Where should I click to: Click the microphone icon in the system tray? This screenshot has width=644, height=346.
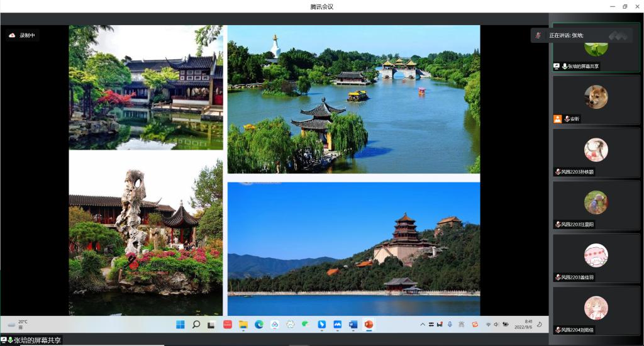point(450,325)
